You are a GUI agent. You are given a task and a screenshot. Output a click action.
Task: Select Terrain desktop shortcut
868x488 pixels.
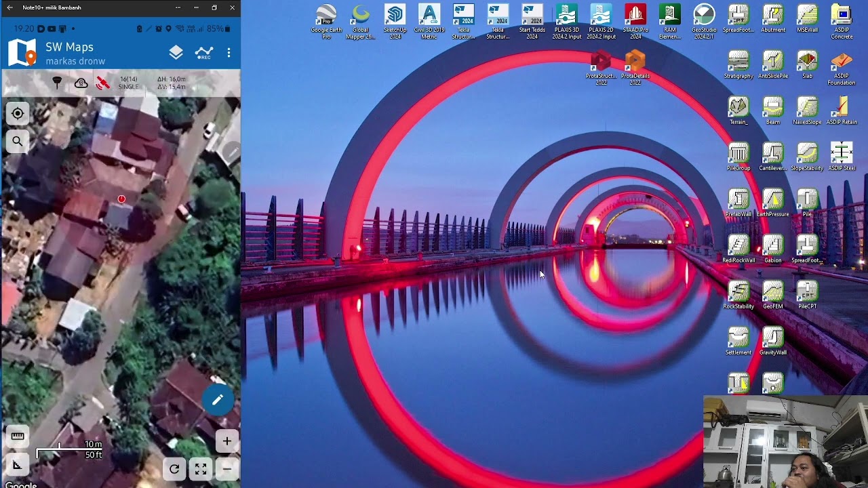click(738, 111)
